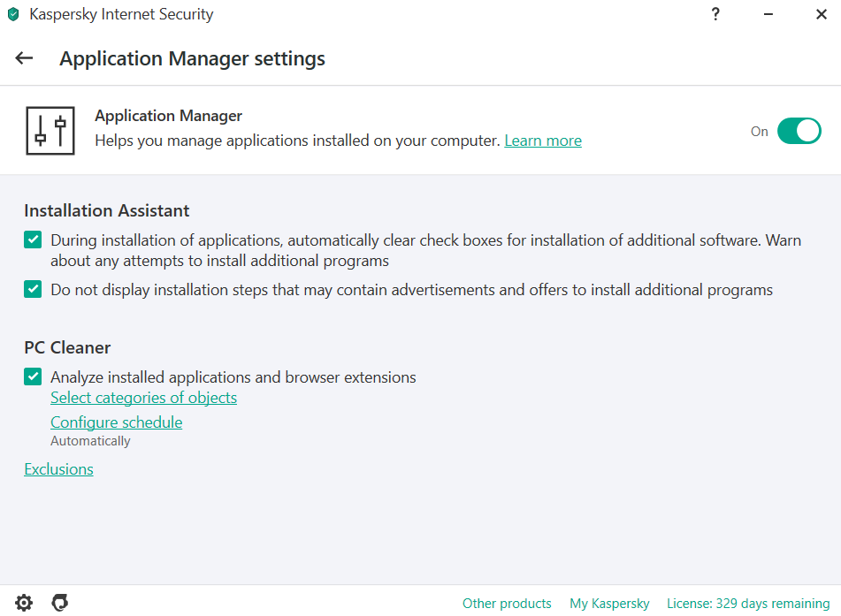Click the Application Manager sliders icon
841x616 pixels.
click(x=50, y=131)
